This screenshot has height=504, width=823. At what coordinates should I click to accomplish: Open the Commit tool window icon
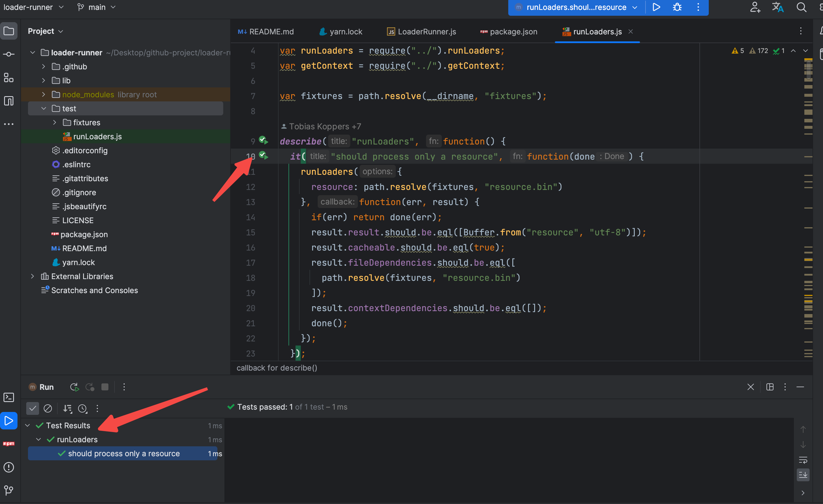pyautogui.click(x=9, y=54)
